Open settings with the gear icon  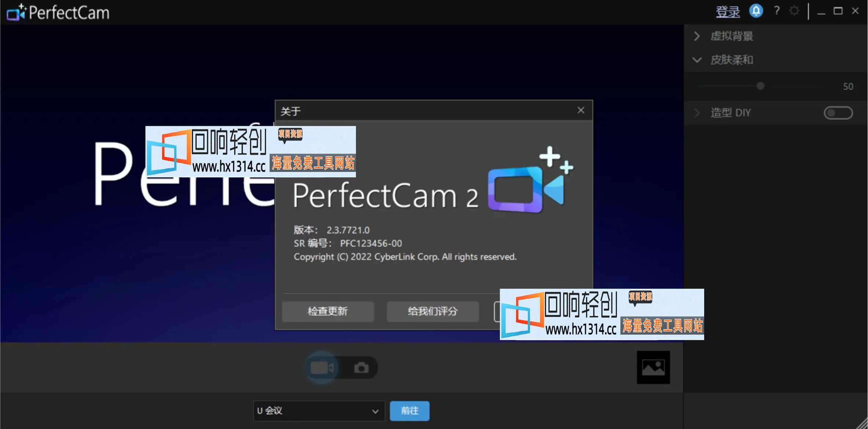[x=794, y=11]
